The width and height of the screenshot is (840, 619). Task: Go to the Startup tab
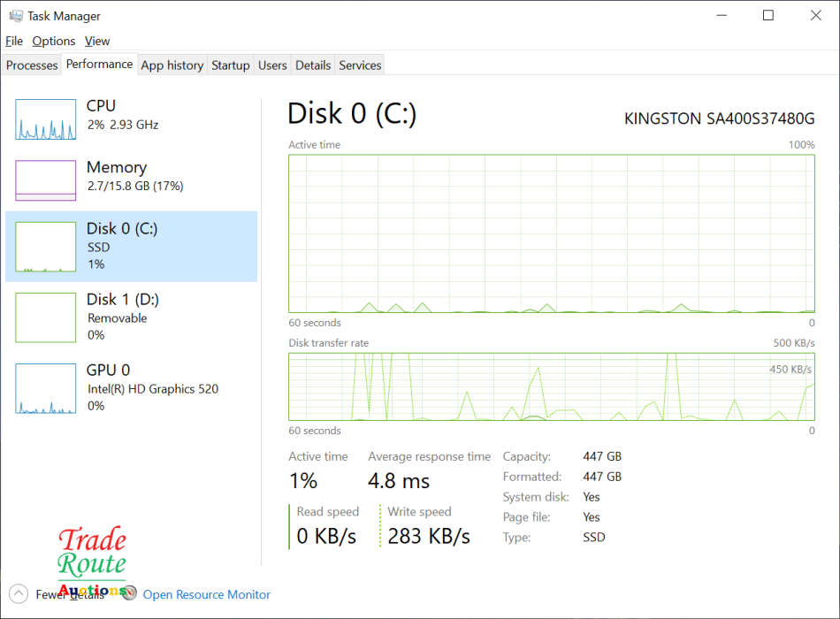[231, 65]
